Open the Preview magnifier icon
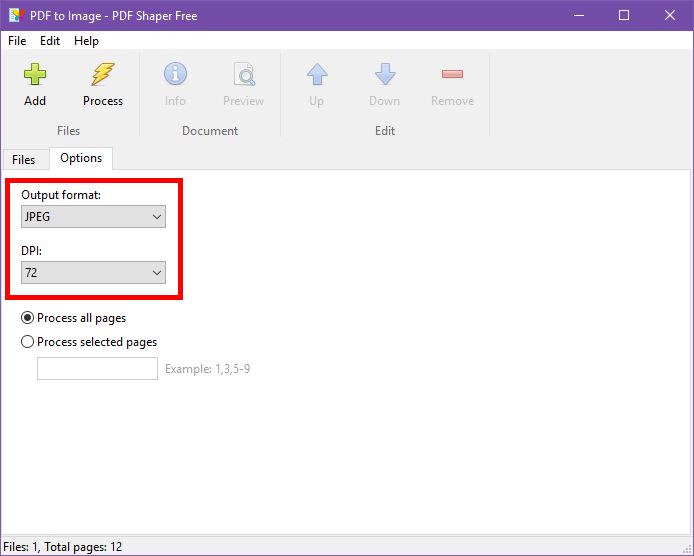Viewport: 694px width, 556px height. click(244, 74)
